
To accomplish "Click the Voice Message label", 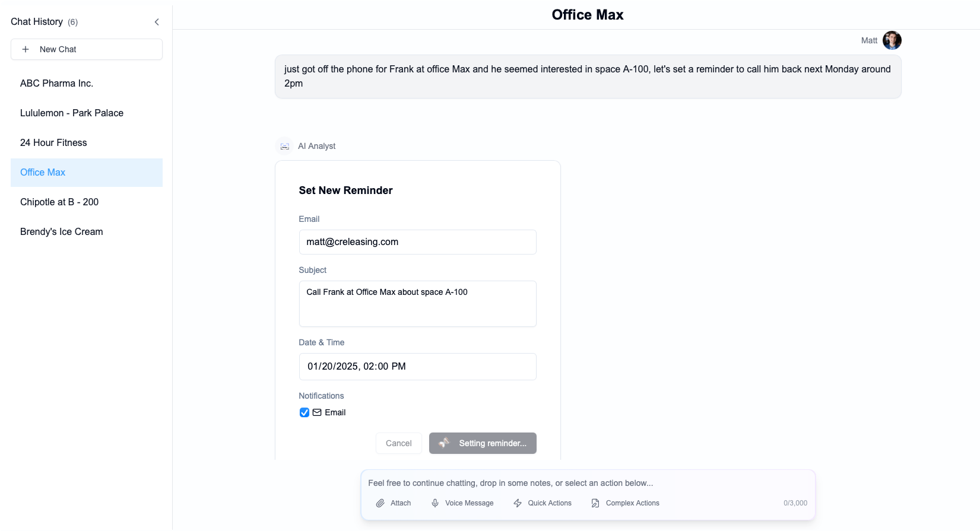I will (470, 503).
